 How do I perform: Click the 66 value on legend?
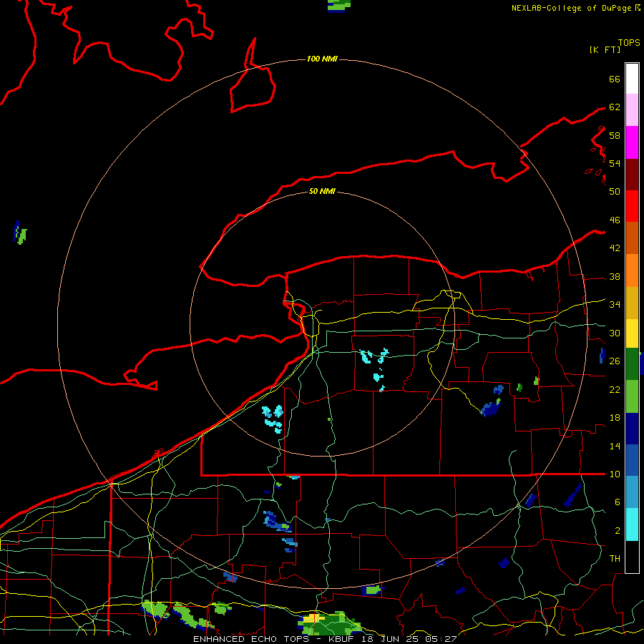tap(615, 79)
